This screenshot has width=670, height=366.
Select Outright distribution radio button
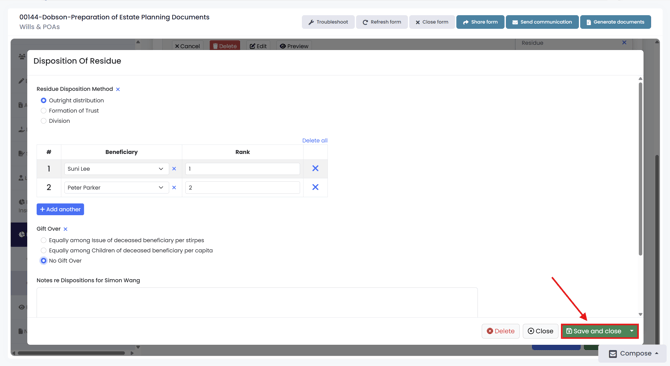tap(43, 100)
